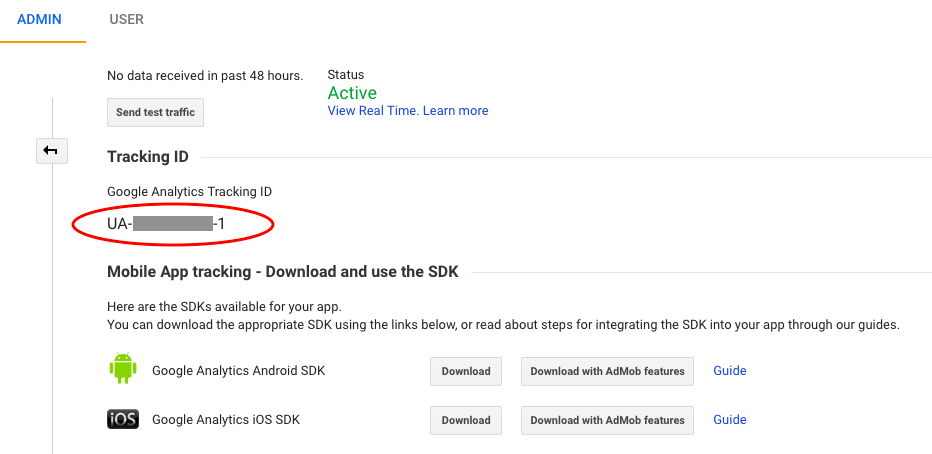Image resolution: width=932 pixels, height=454 pixels.
Task: Open the iOS SDK Guide link
Action: tap(730, 420)
